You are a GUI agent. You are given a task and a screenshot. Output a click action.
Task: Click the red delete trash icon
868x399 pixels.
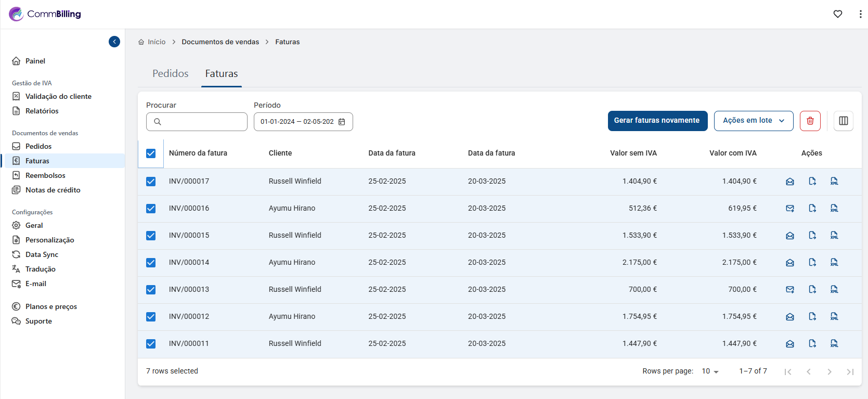(810, 121)
